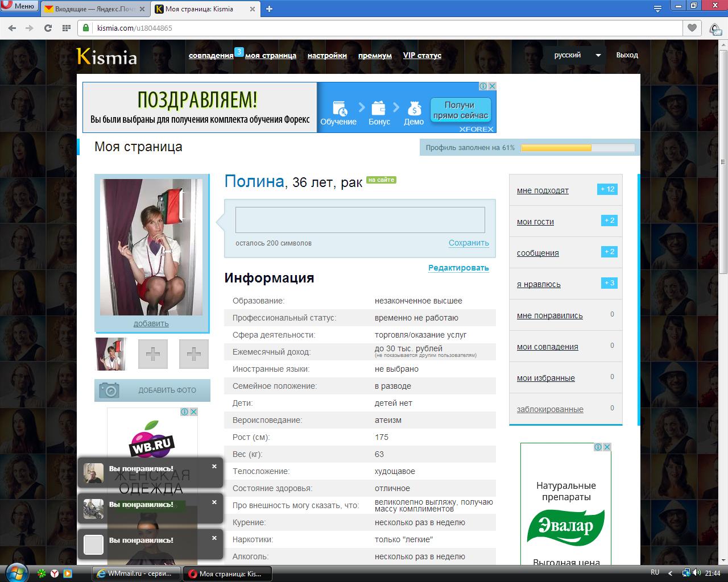Open the Opera Меню button

tap(19, 6)
